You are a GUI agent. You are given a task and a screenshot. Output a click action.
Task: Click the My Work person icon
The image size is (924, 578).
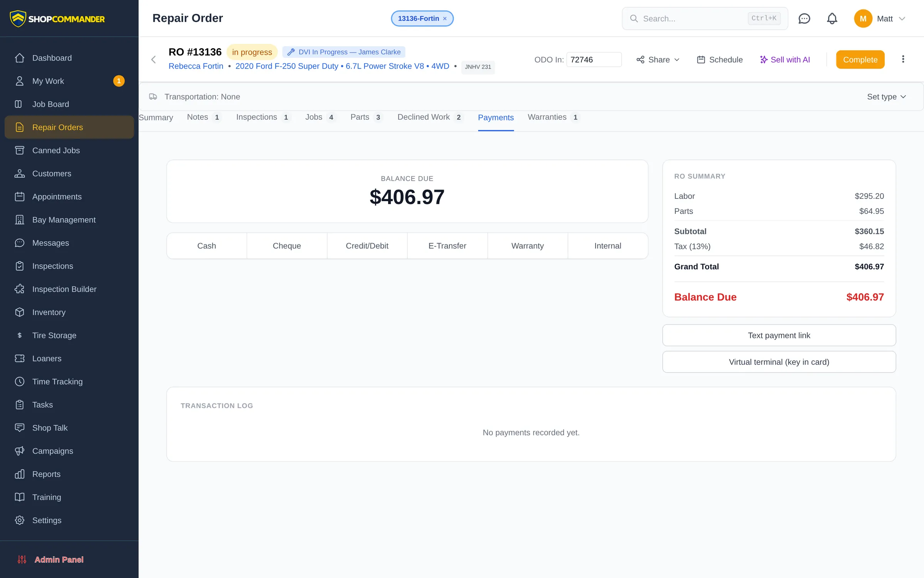(20, 81)
